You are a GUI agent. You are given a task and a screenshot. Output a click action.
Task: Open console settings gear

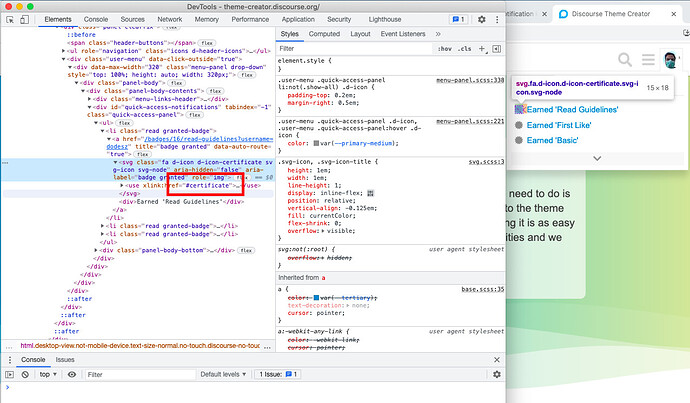click(x=497, y=374)
